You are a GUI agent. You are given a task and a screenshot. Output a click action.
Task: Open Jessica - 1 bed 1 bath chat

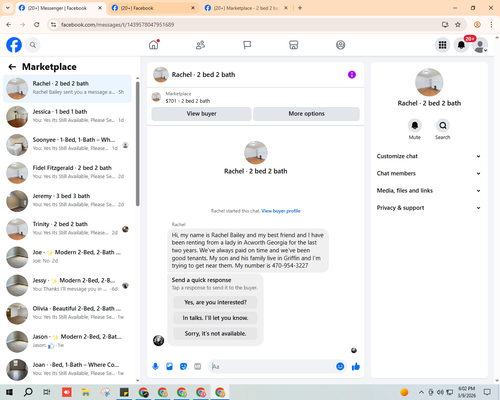click(x=67, y=117)
